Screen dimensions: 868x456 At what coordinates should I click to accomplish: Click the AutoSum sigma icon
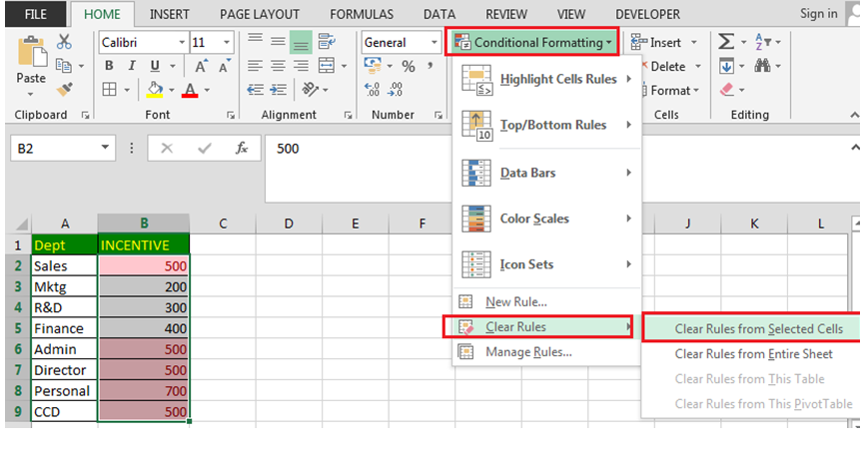pos(726,42)
